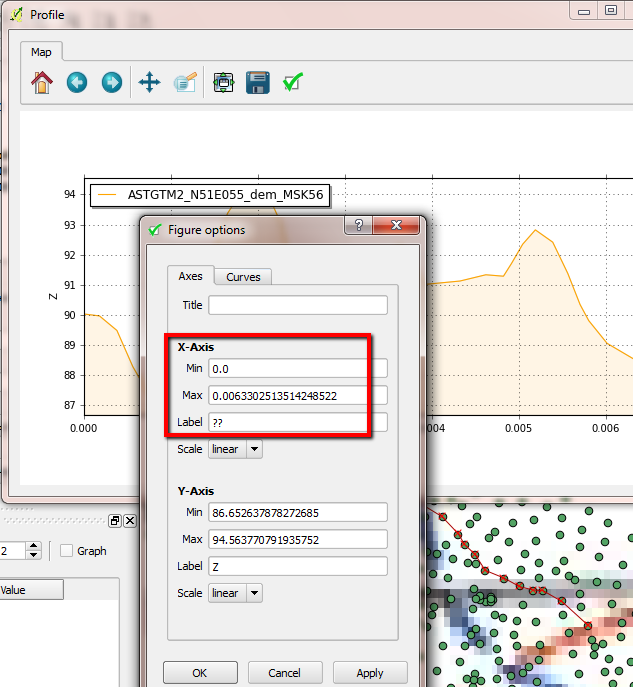
Task: Float the docked panel using undock icon
Action: tap(115, 521)
